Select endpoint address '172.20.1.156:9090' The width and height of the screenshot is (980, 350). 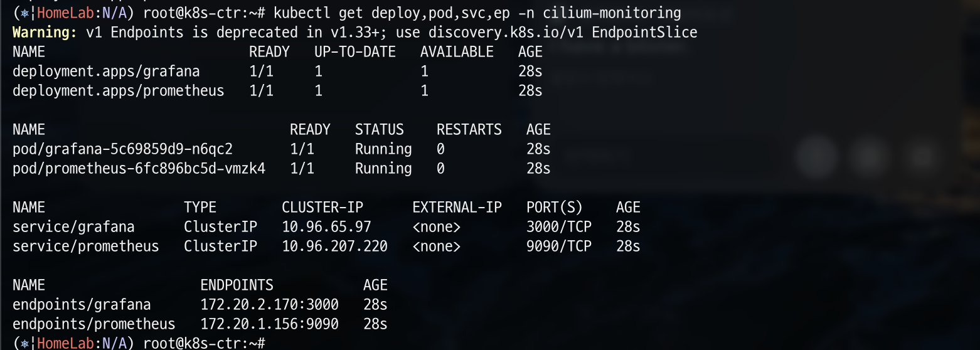[270, 324]
